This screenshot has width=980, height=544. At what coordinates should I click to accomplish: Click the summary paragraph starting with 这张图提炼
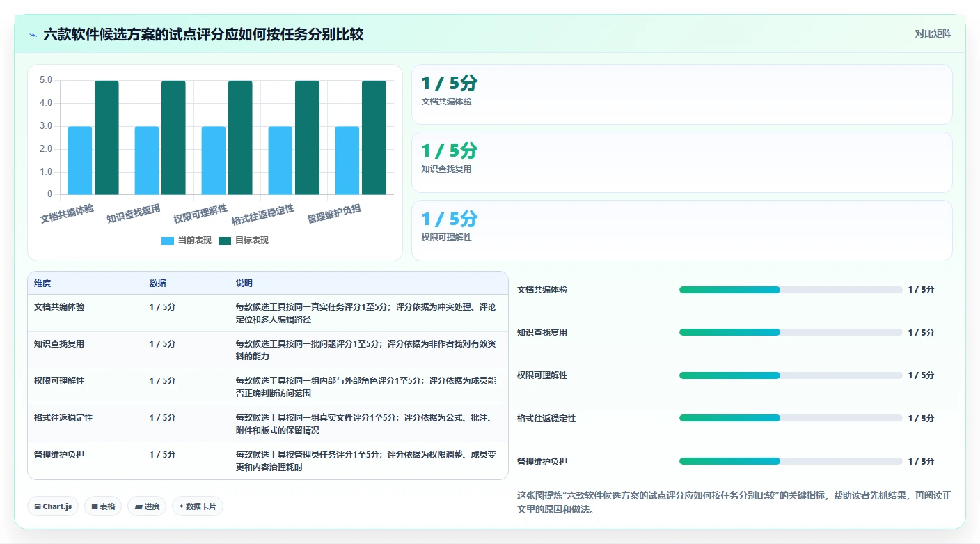click(x=734, y=502)
